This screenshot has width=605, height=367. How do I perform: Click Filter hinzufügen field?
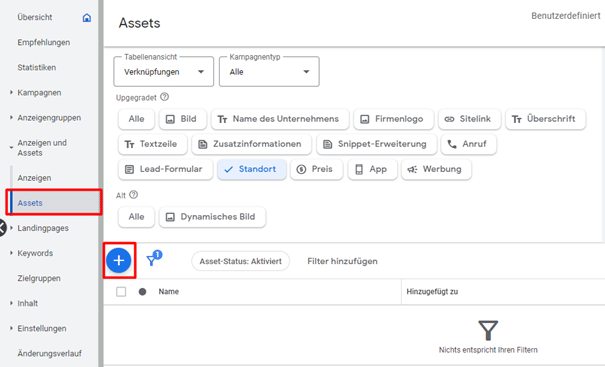pyautogui.click(x=342, y=261)
